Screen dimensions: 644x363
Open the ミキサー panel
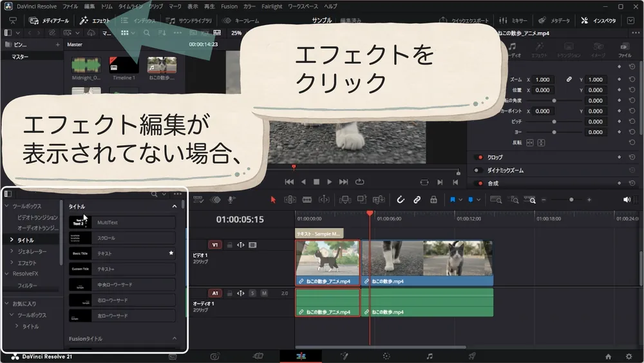tap(513, 21)
